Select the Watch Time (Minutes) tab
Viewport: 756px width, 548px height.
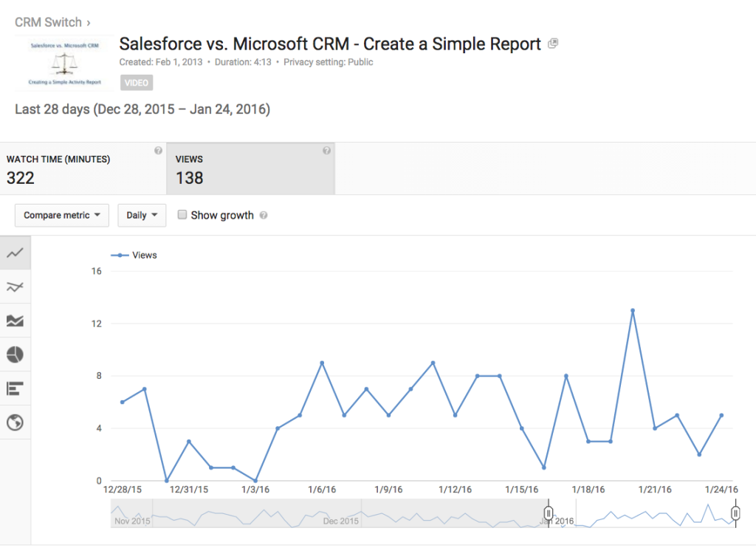(x=83, y=169)
